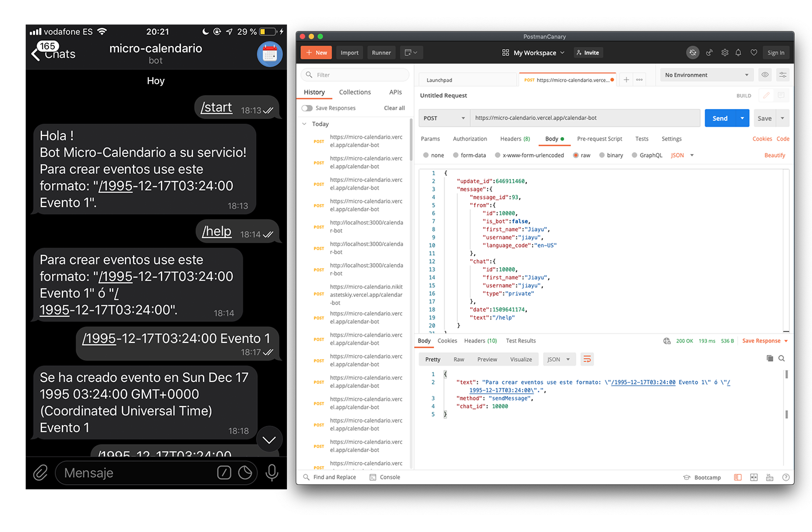The image size is (812, 532).
Task: Click Mensaje input field in Telegram
Action: click(156, 473)
